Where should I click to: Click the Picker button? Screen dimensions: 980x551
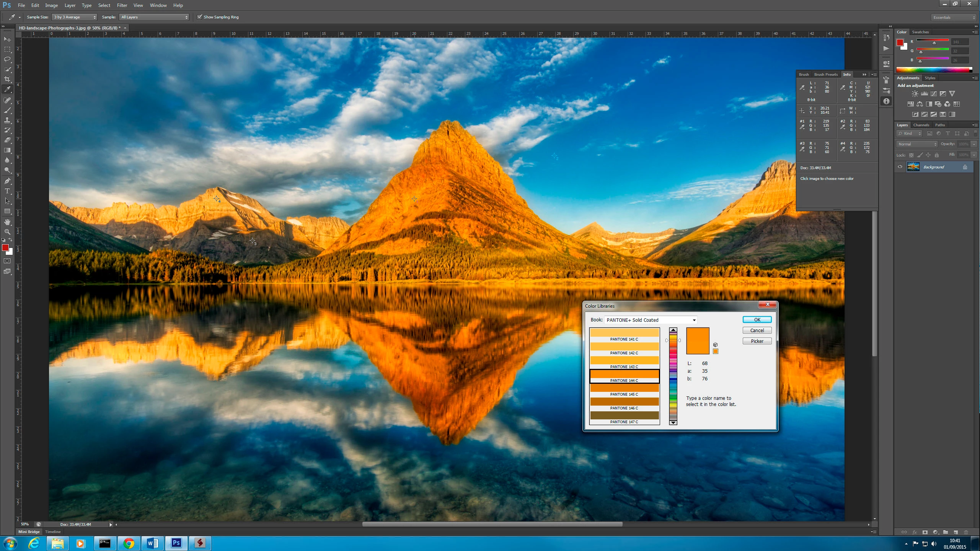tap(757, 341)
